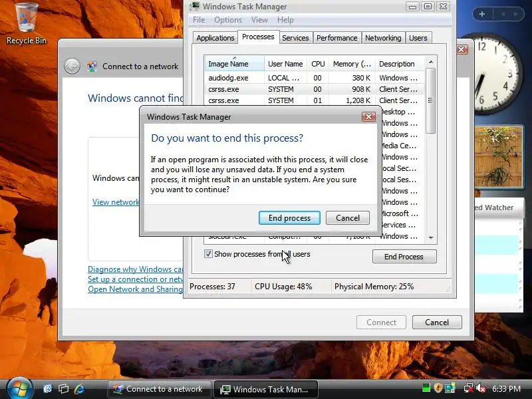Screen dimensions: 532x399
Task: Click the process list scroll up arrow
Action: tap(431, 62)
